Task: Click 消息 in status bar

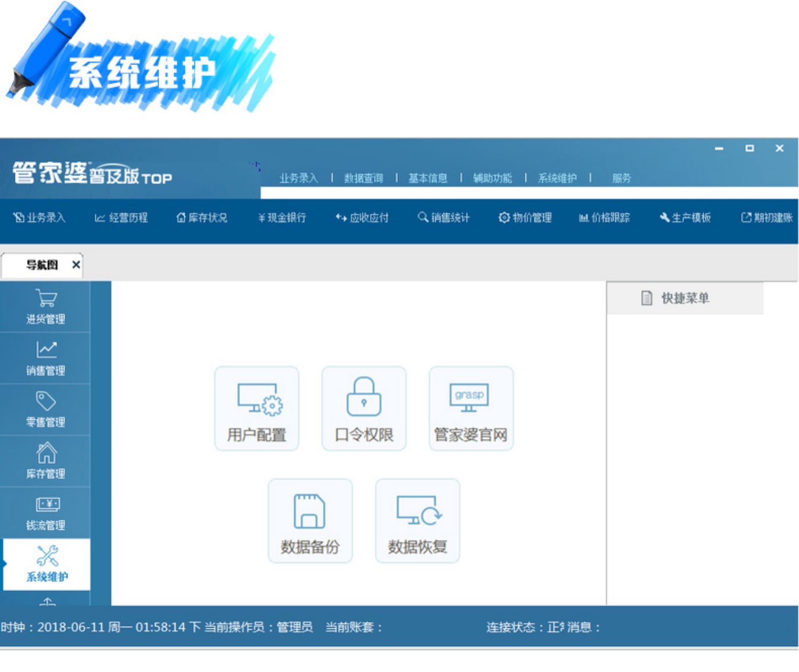Action: [x=584, y=627]
